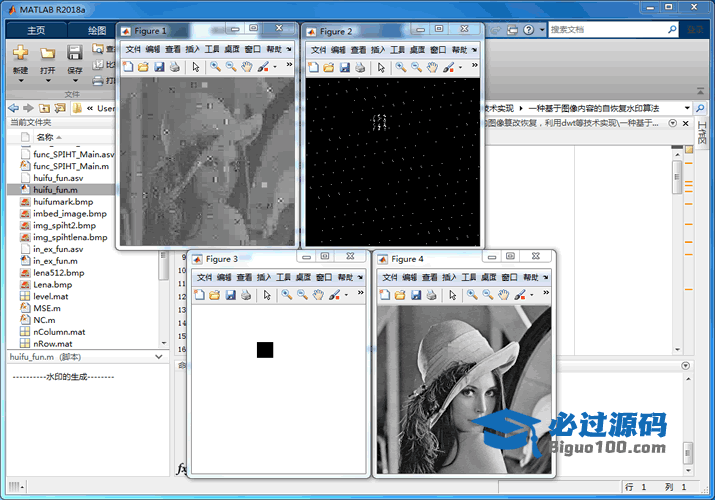Click the Open (打开) folder icon in toolstrip
The image size is (715, 500).
[47, 53]
